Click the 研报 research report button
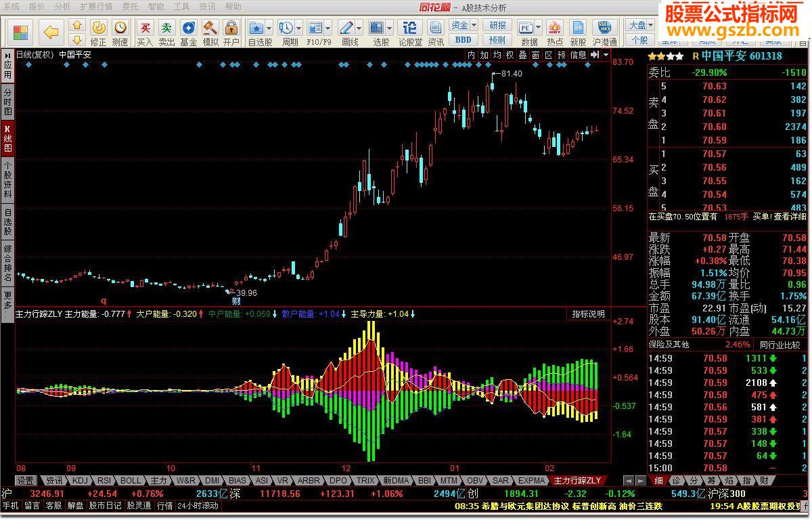The height and width of the screenshot is (520, 812). [497, 25]
